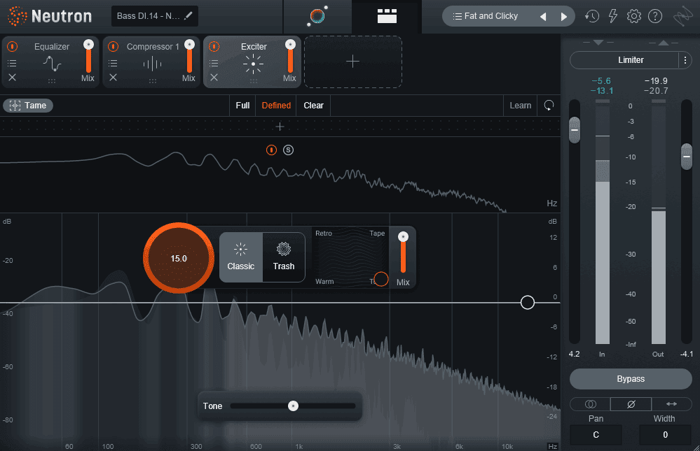Enable the Tame button

28,105
